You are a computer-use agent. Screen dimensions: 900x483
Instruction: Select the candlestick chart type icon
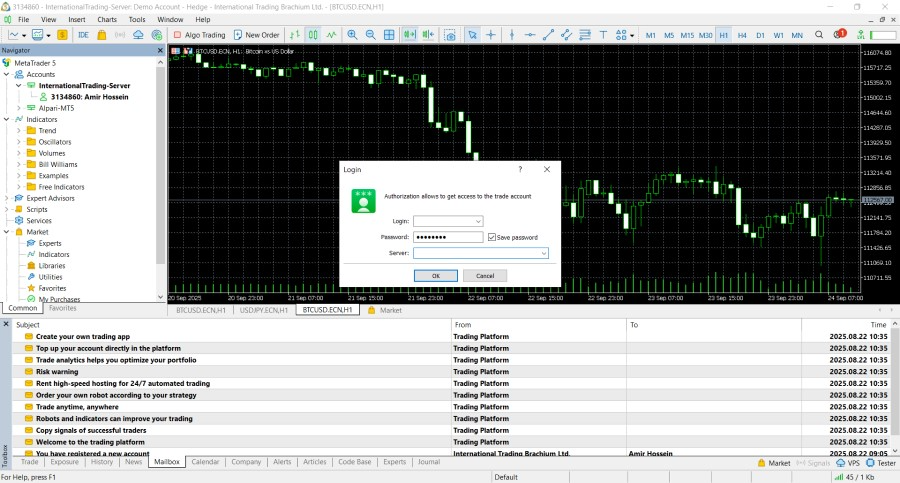(x=313, y=35)
